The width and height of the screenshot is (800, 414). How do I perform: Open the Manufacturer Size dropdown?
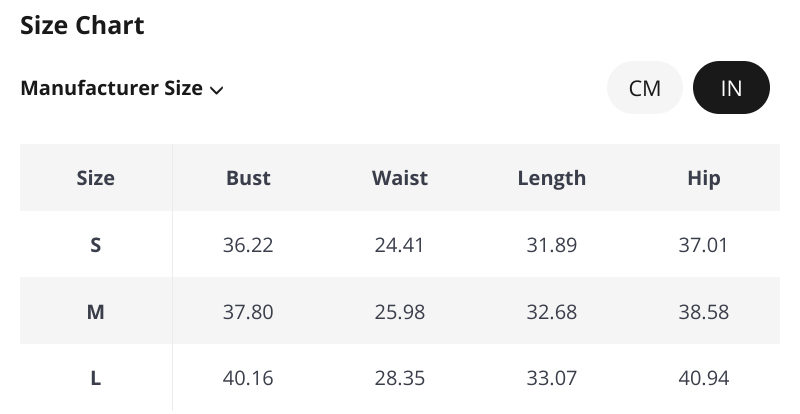121,88
